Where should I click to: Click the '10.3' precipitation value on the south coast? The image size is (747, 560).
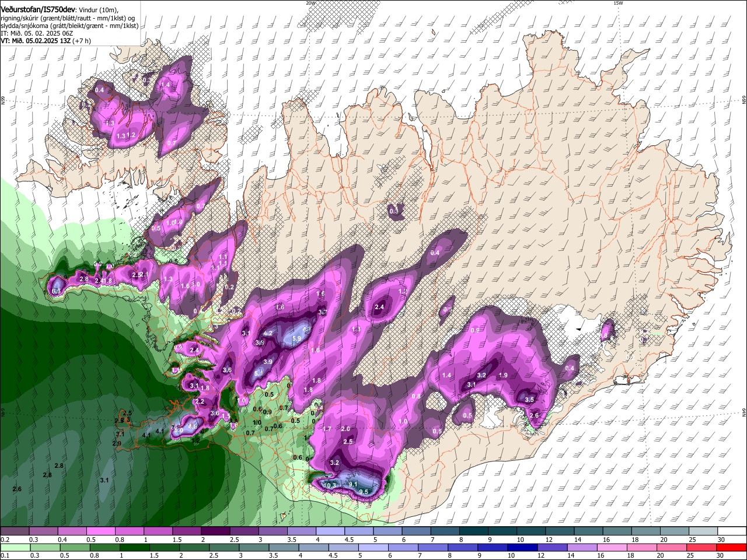[x=330, y=485]
